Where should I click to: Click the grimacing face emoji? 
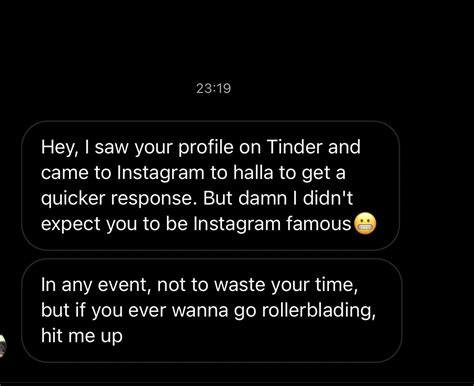[365, 223]
